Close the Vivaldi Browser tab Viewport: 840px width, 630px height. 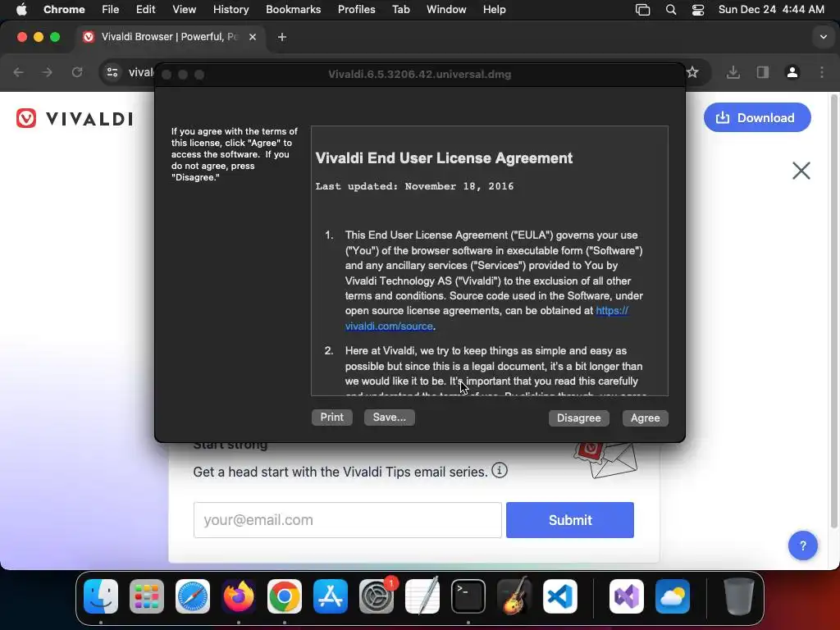[x=253, y=37]
